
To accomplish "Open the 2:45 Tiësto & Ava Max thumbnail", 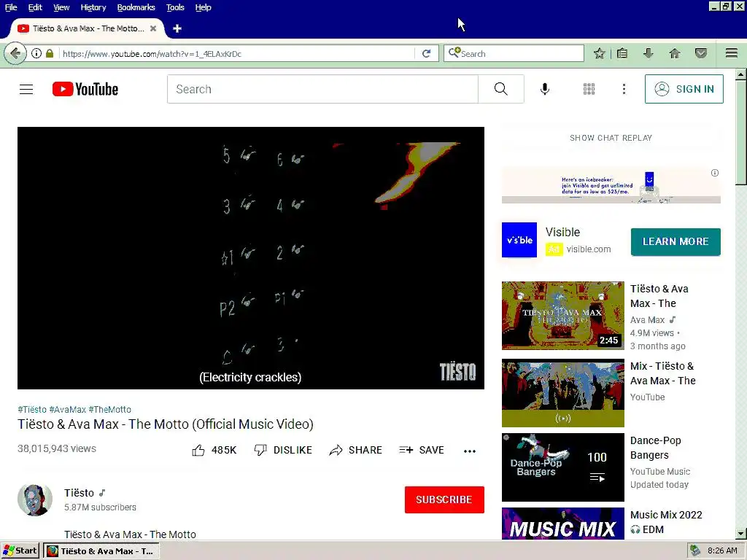I will [x=562, y=315].
